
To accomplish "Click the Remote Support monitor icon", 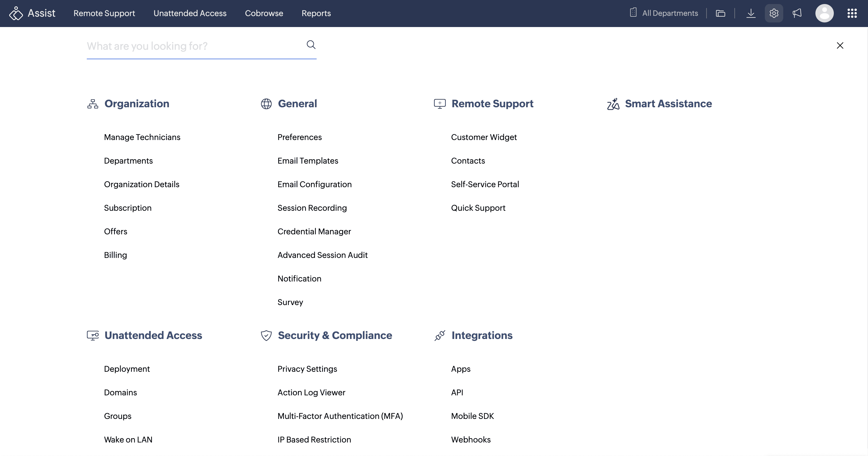I will (440, 104).
